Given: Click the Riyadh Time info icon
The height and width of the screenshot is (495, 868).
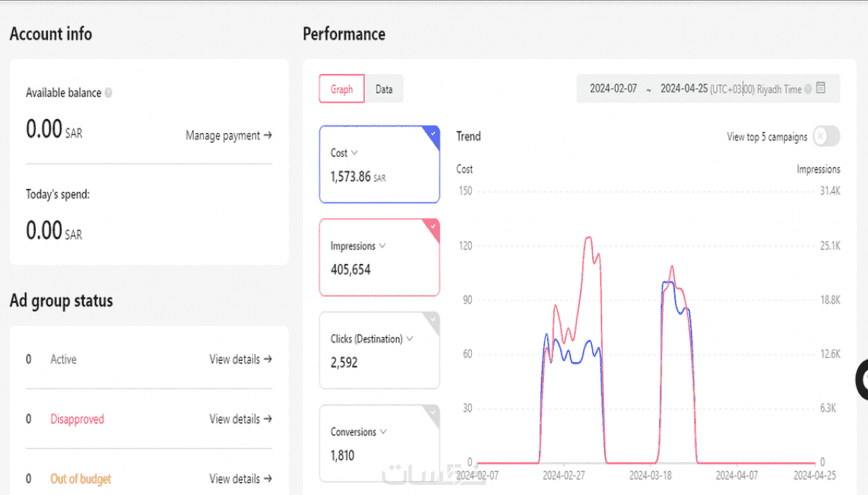Looking at the screenshot, I should click(x=808, y=89).
